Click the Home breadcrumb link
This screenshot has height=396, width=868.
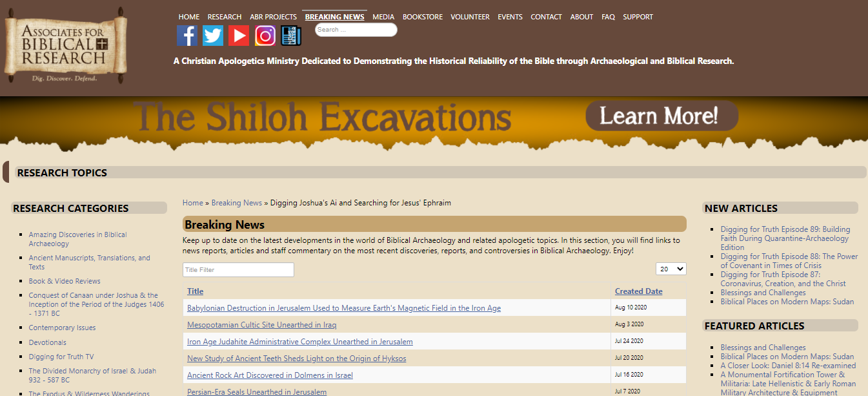point(192,203)
